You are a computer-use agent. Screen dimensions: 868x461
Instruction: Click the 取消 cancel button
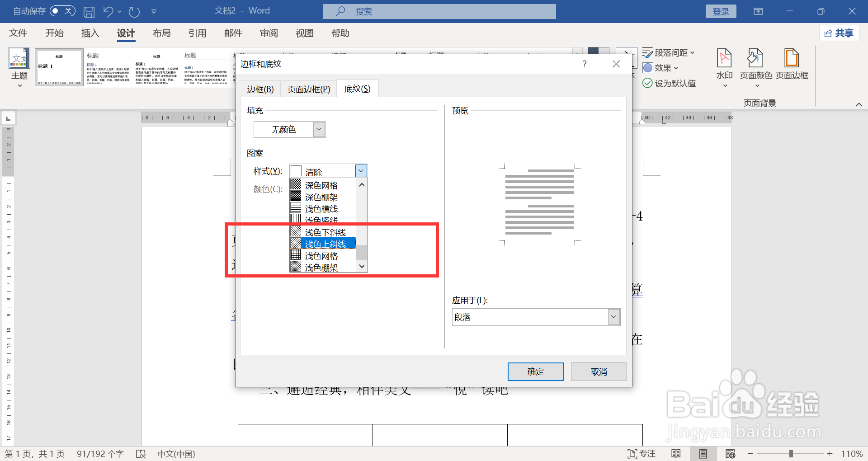[599, 372]
